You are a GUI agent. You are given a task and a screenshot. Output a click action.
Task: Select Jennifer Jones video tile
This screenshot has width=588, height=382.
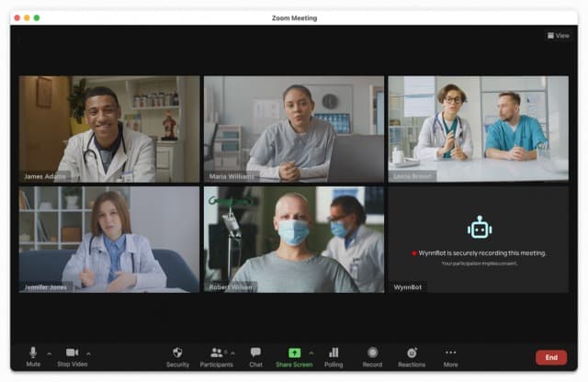[109, 240]
